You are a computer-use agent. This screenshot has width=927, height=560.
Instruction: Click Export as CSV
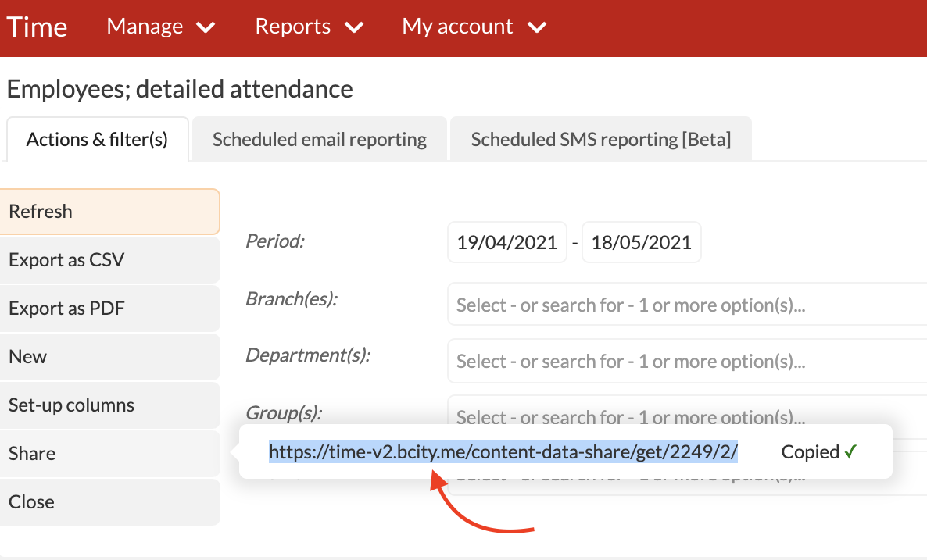click(109, 260)
